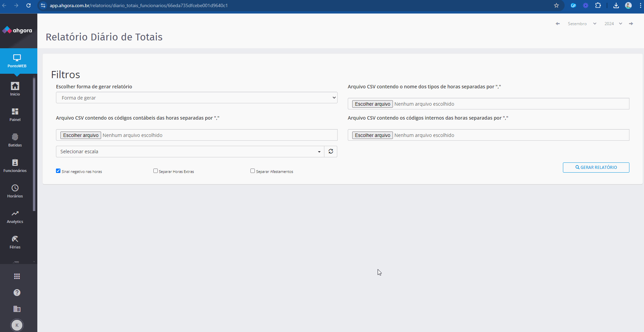
Task: Click the GERAR RELATÓRIO button
Action: [x=596, y=168]
